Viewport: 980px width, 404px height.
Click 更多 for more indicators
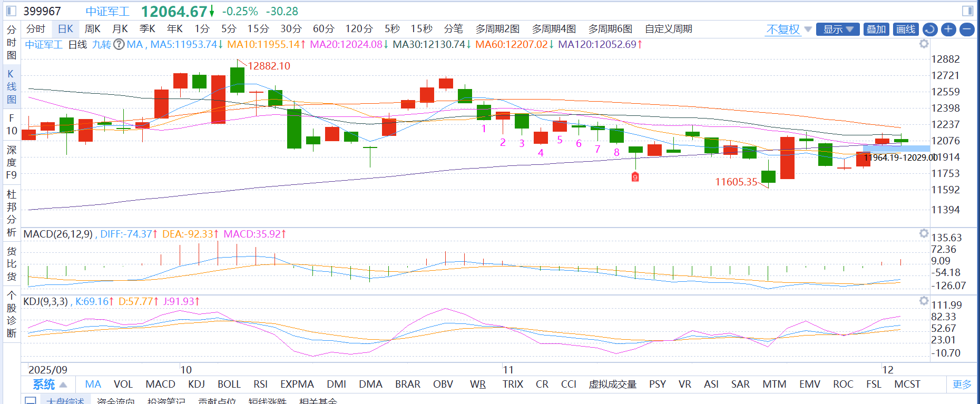962,385
